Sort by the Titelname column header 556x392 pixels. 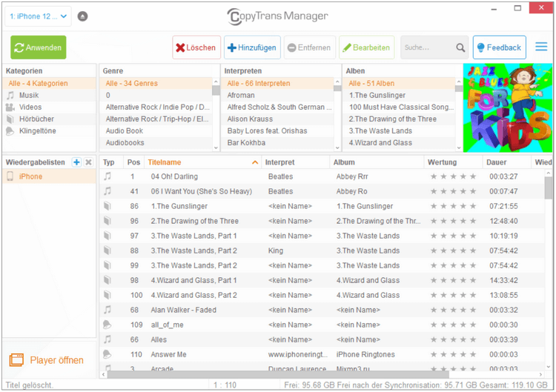tap(202, 162)
